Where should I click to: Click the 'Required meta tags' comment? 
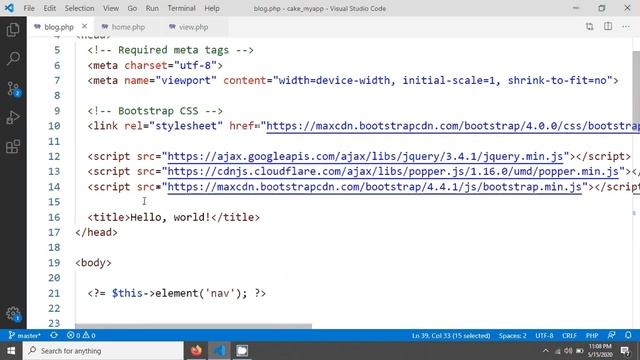171,50
